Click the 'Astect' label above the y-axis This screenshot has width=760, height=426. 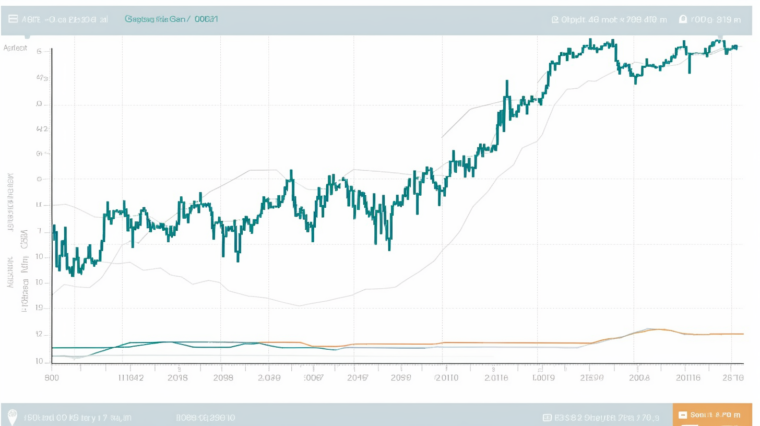click(15, 47)
